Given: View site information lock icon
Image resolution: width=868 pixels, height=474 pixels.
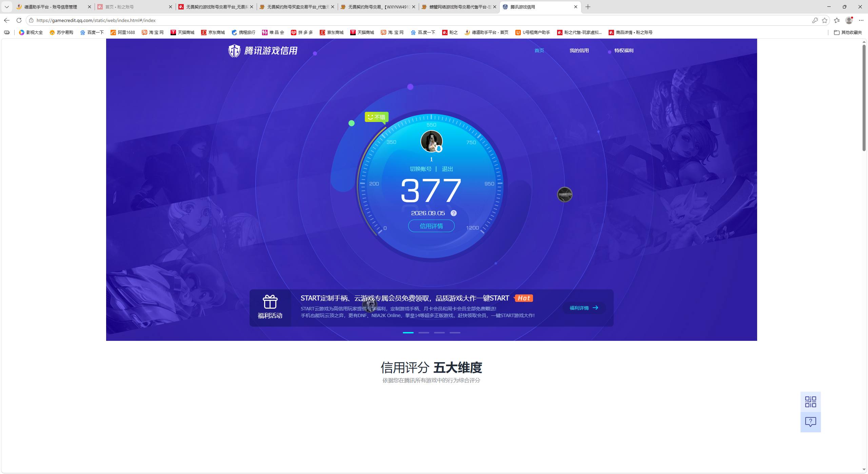Looking at the screenshot, I should pyautogui.click(x=31, y=20).
